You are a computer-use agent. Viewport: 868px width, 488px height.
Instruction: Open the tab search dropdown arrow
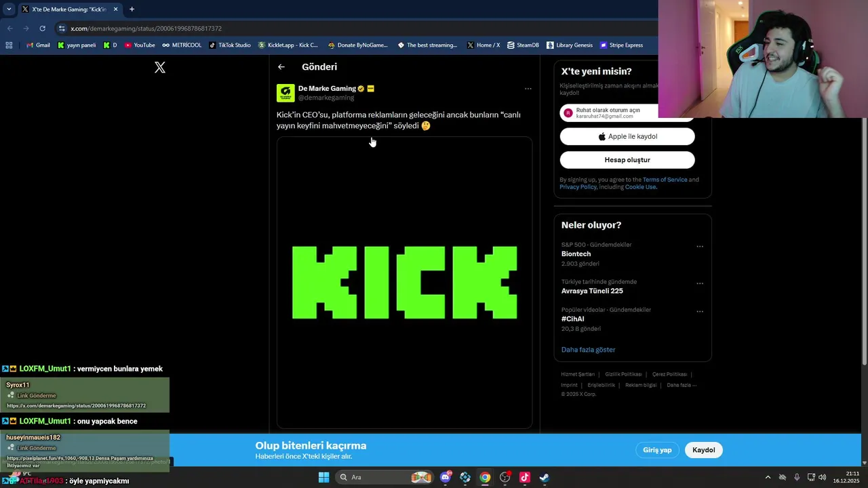(9, 9)
